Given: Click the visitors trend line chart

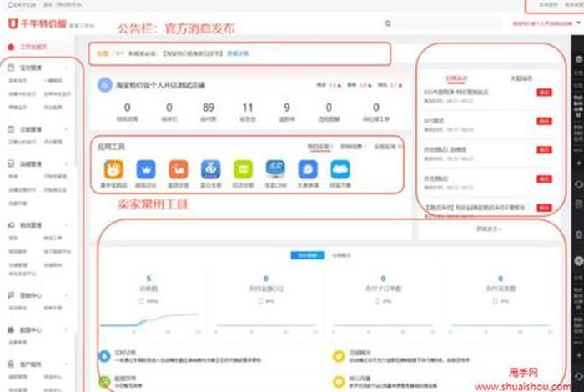Looking at the screenshot, I should [150, 321].
